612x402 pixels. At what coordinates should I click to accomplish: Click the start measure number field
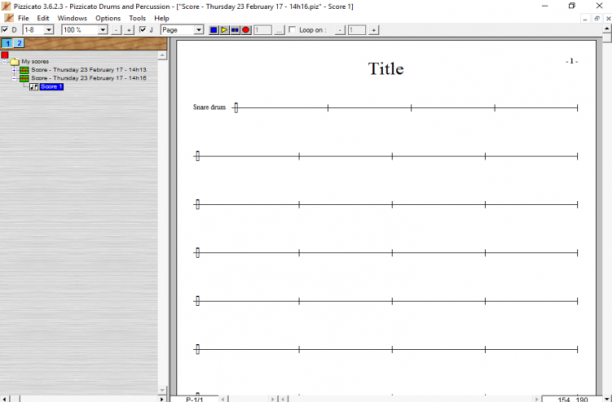(x=263, y=30)
